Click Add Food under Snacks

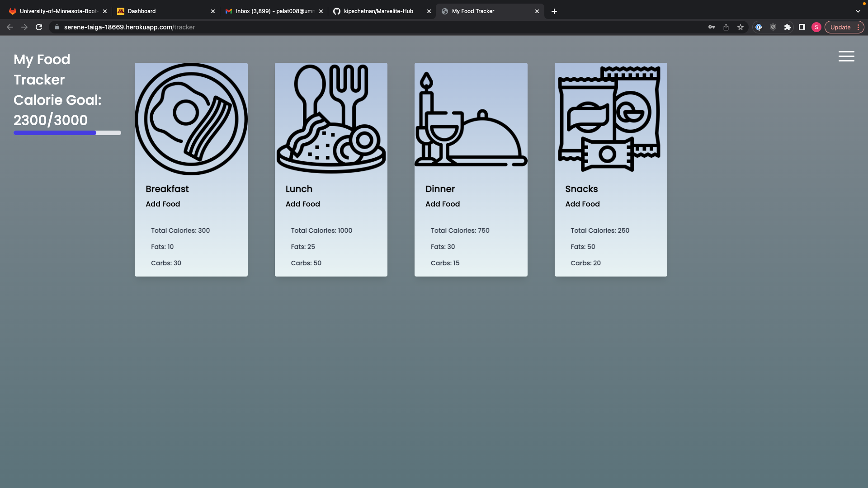(582, 204)
